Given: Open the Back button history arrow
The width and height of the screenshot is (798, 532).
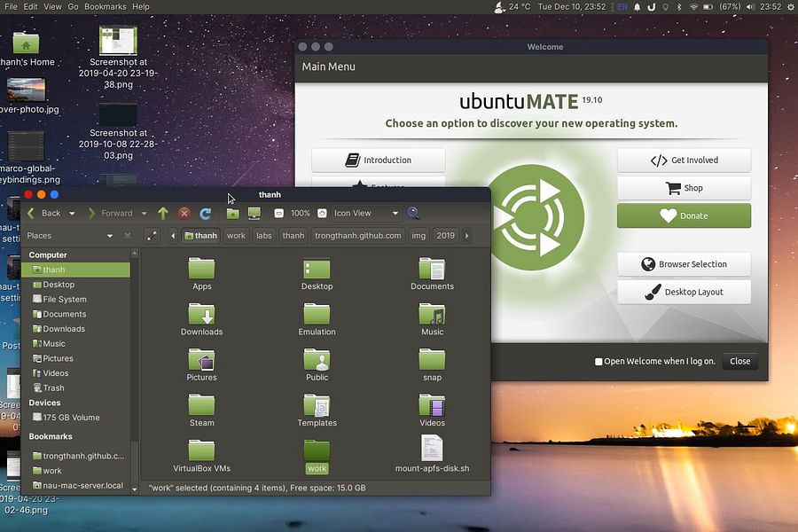Looking at the screenshot, I should pos(71,213).
